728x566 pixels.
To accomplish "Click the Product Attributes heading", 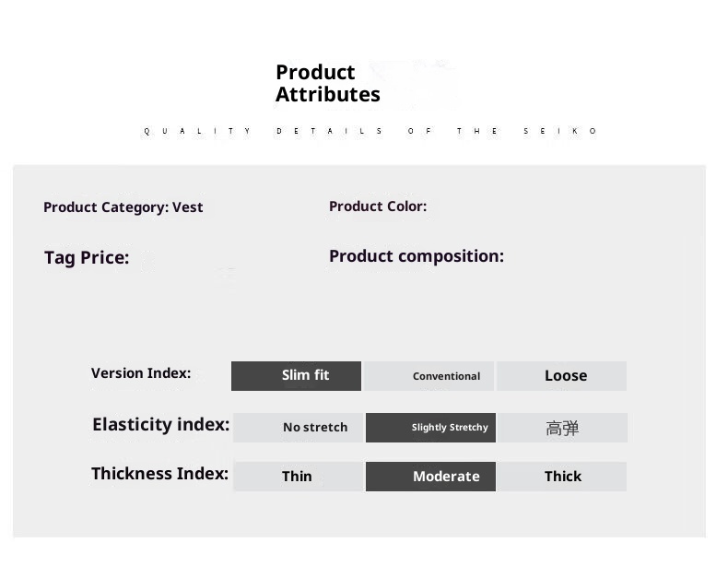I will 327,83.
